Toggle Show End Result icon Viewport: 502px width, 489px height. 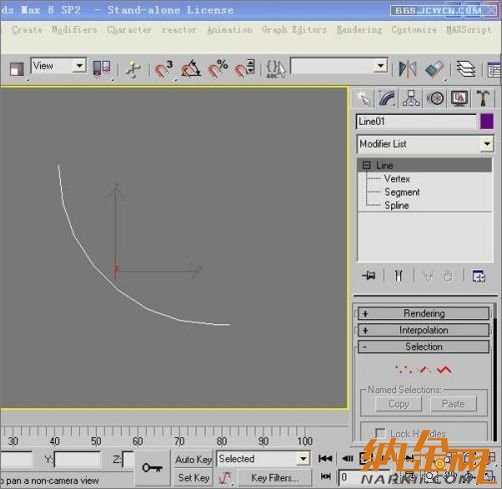[398, 276]
